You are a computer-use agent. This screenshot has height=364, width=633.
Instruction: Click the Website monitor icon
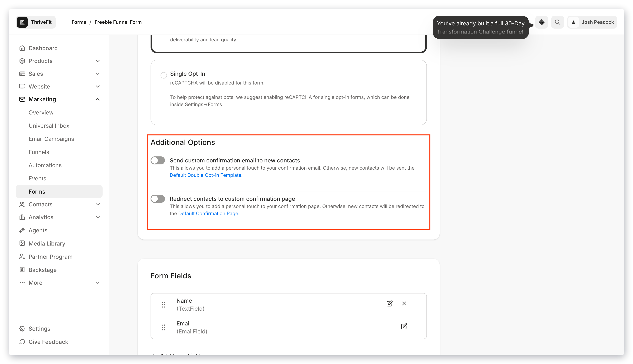pyautogui.click(x=22, y=86)
